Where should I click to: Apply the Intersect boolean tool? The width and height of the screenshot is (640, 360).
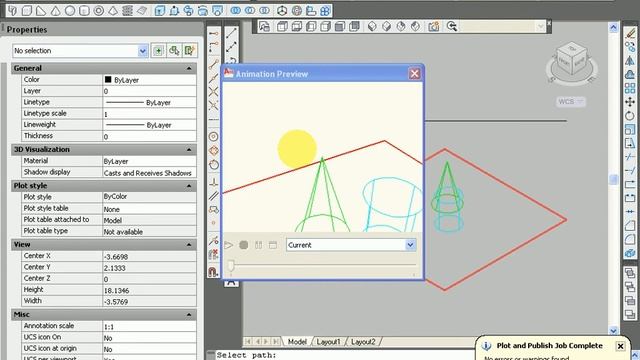pos(264,11)
